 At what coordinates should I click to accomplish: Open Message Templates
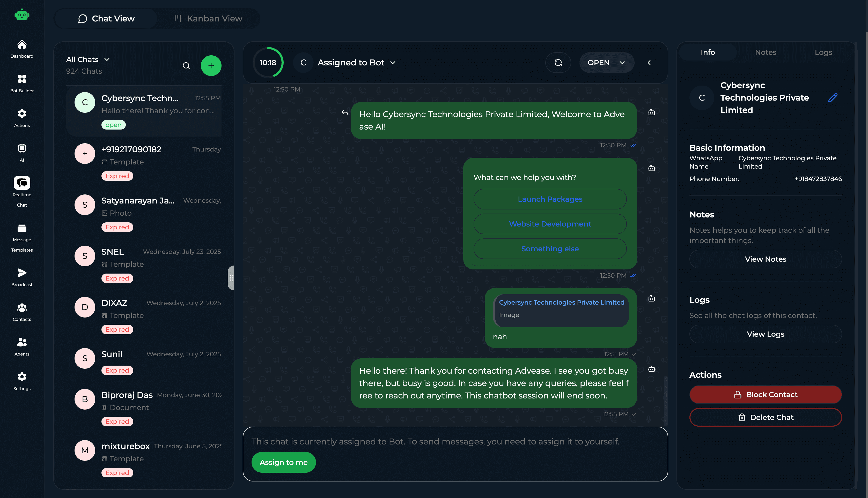click(21, 237)
